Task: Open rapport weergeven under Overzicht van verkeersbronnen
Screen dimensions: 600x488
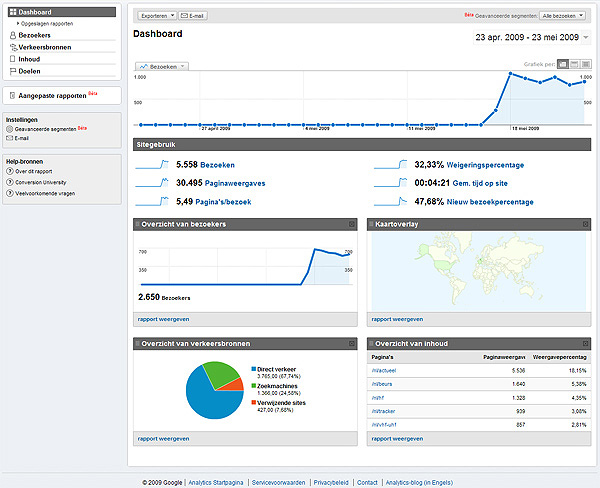Action: click(x=163, y=439)
